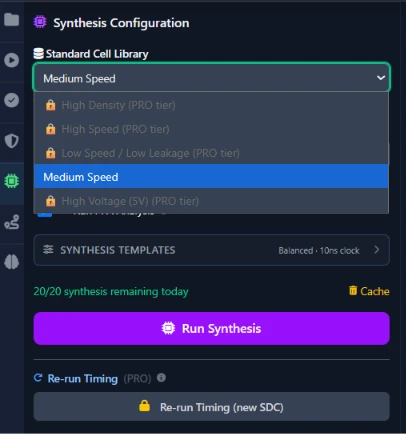
Task: Choose the highlighted Medium Speed option
Action: pyautogui.click(x=211, y=177)
